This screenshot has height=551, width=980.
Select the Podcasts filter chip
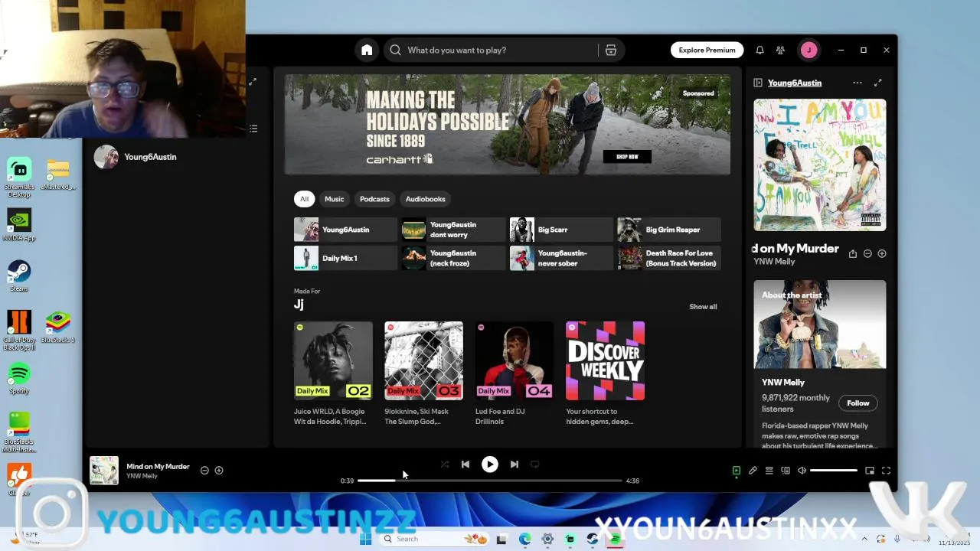coord(374,199)
